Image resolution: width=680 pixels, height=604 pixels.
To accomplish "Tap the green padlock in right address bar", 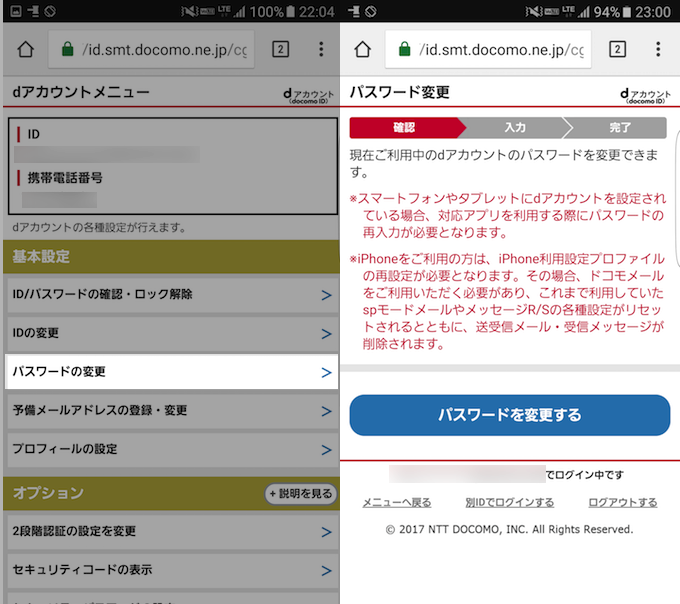I will click(x=404, y=50).
